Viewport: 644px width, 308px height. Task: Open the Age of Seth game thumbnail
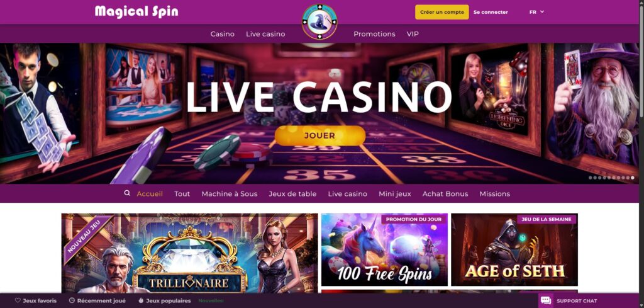514,249
